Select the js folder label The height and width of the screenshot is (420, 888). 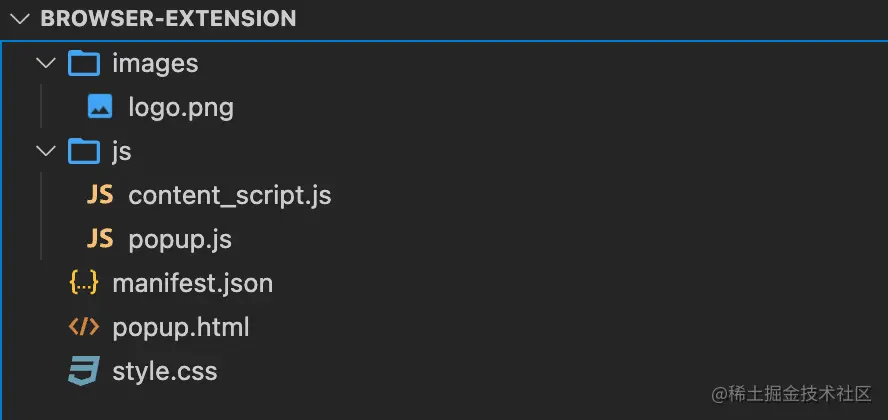(122, 151)
